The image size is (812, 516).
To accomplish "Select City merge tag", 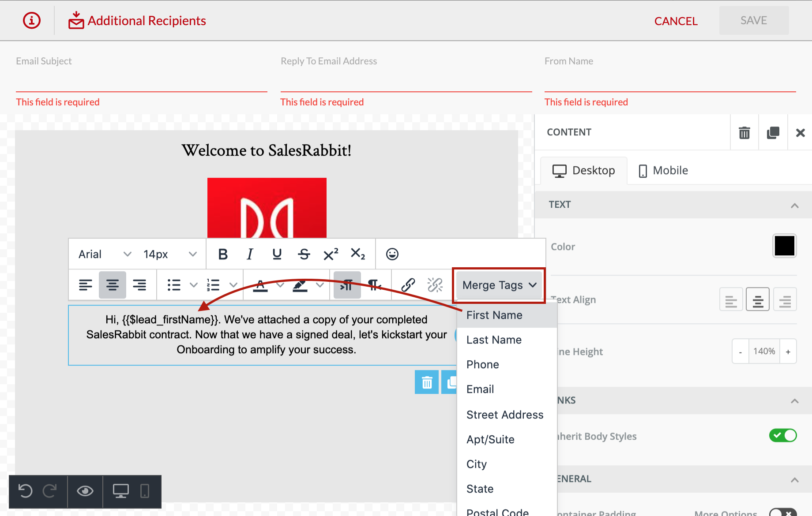I will (x=507, y=464).
